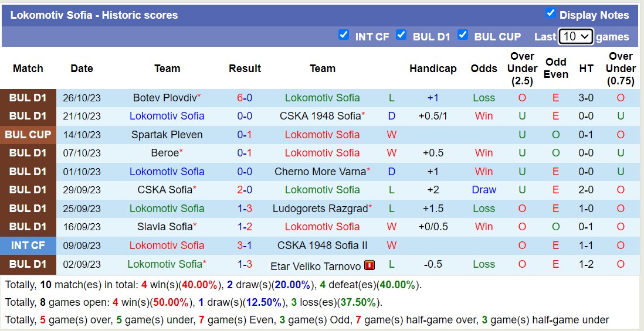
Task: Select the BUL CUP match label
Action: click(28, 134)
